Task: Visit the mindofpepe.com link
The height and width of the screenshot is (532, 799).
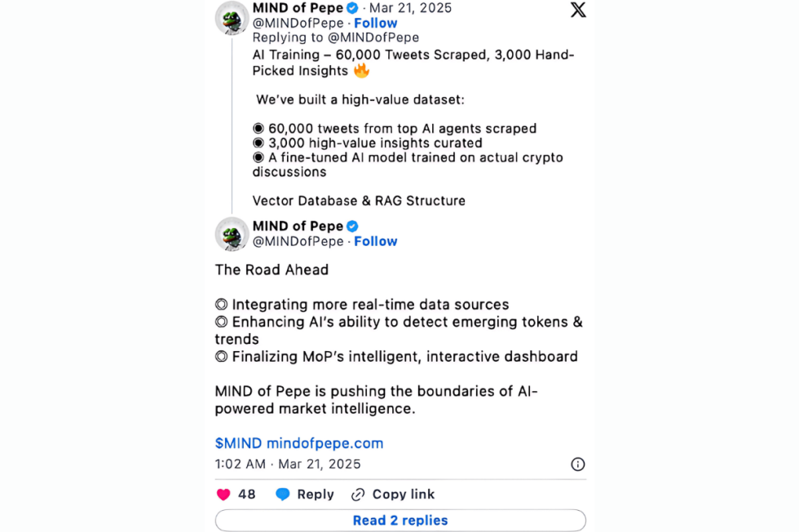Action: [324, 443]
